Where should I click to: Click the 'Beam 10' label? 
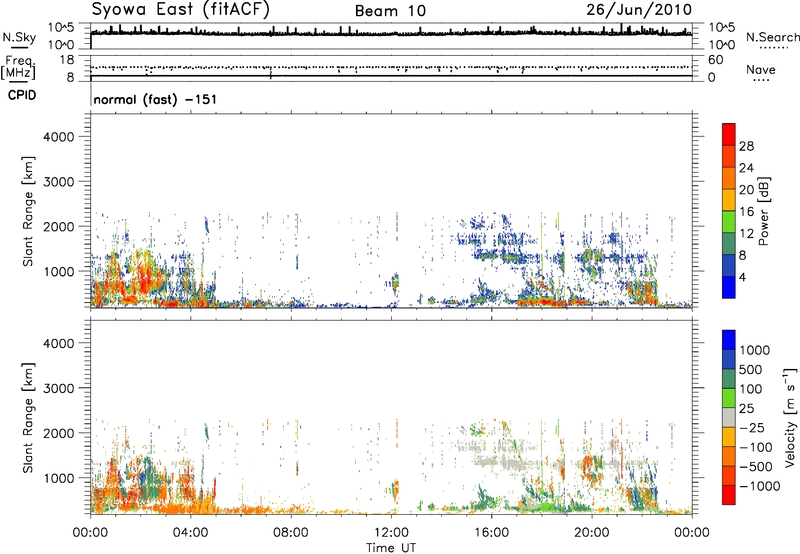click(390, 11)
